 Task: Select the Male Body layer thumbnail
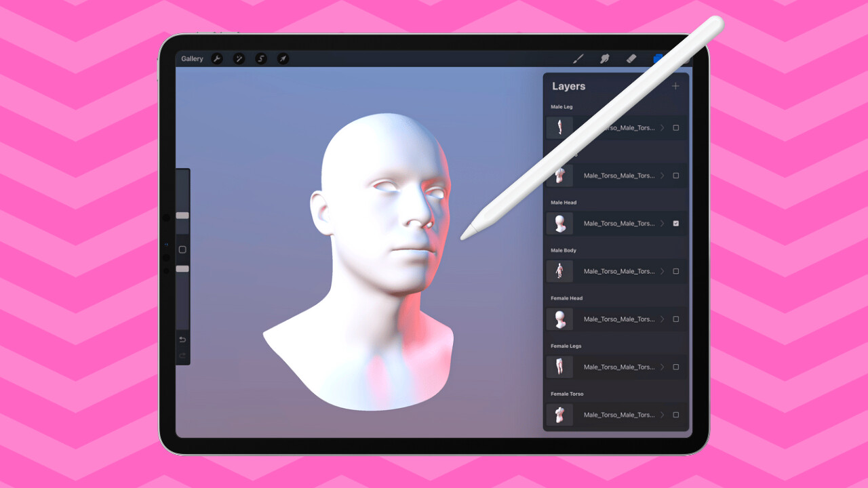(560, 271)
